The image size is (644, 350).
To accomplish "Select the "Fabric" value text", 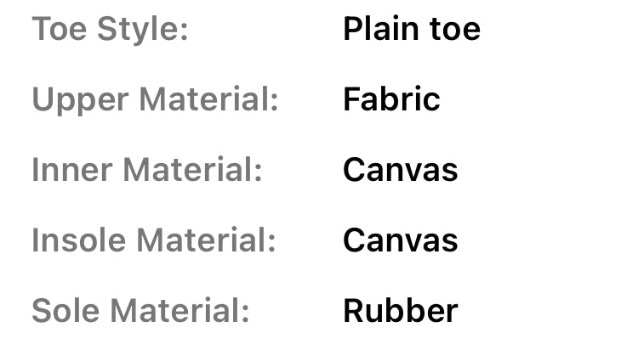I will [391, 100].
